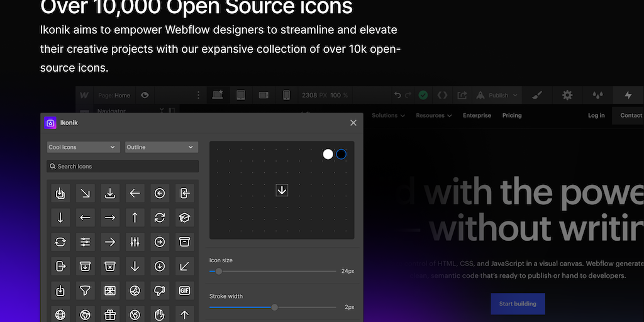
Task: Select the vertical equalizer sliders icon
Action: (x=135, y=241)
